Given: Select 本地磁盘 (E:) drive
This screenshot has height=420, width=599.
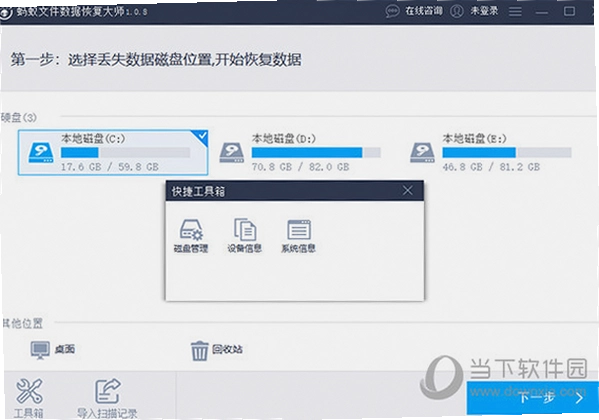Looking at the screenshot, I should pos(491,152).
